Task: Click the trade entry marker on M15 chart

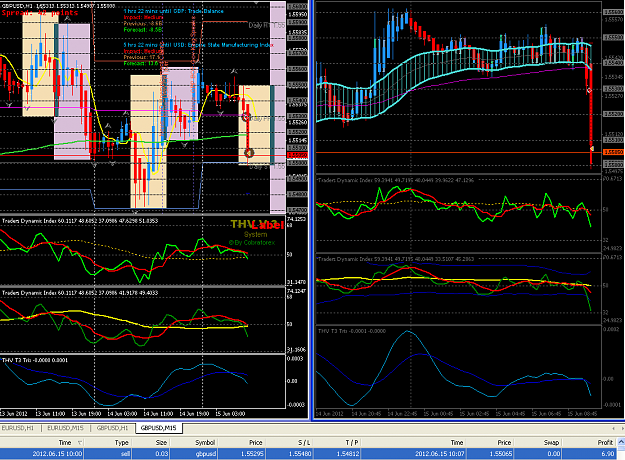Action: [589, 90]
